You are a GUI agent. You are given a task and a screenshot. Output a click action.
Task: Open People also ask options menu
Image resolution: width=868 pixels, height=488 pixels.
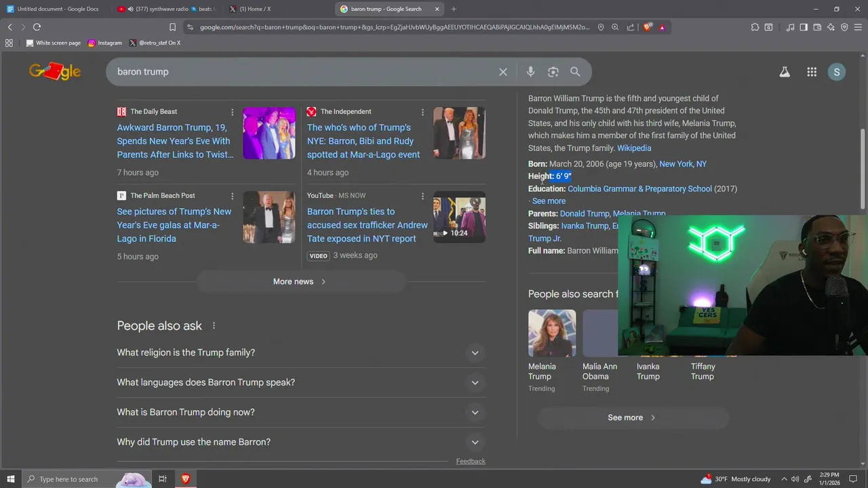click(x=214, y=326)
